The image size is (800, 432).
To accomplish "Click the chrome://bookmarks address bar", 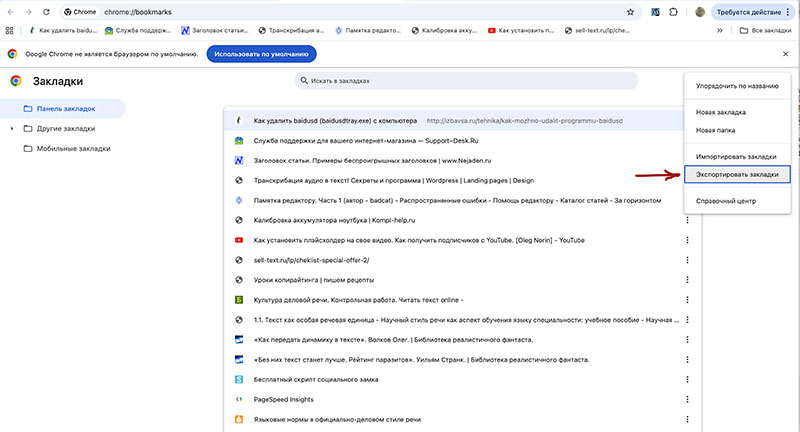I will click(x=349, y=12).
